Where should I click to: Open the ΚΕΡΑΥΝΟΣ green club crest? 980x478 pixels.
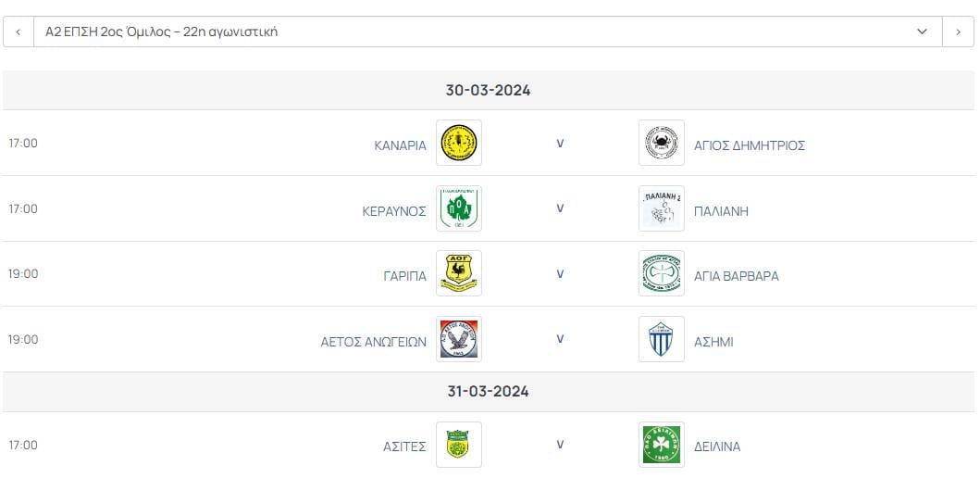(459, 208)
